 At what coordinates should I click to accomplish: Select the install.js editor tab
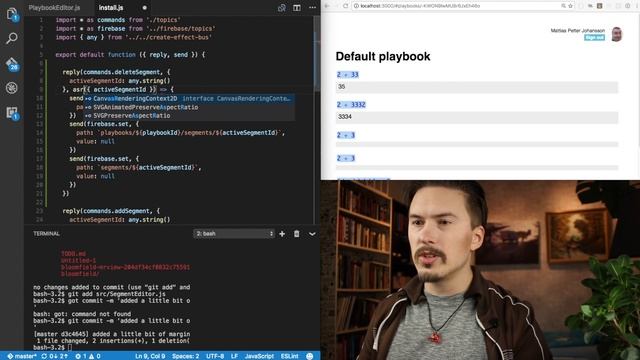pos(111,7)
